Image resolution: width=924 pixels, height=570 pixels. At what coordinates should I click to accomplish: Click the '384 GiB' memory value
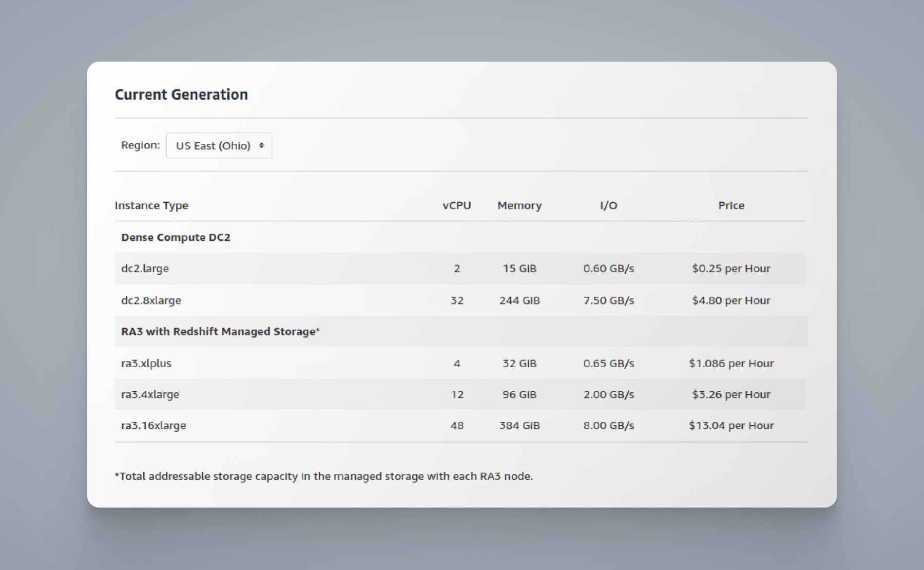pyautogui.click(x=519, y=426)
